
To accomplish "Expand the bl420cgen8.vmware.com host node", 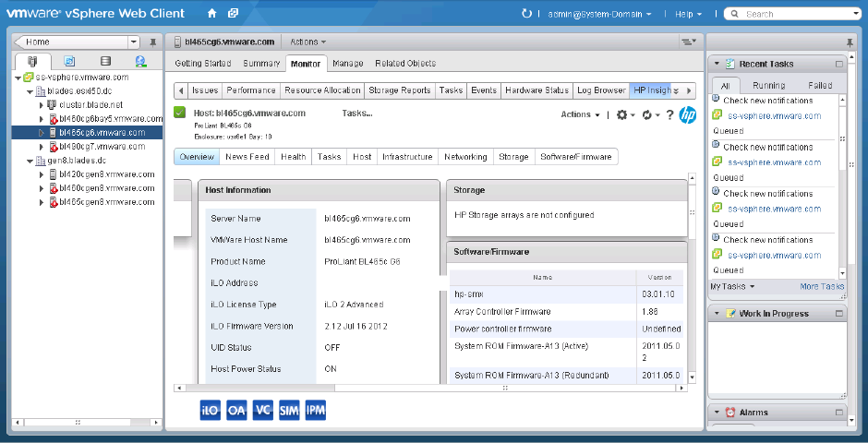I will point(42,174).
